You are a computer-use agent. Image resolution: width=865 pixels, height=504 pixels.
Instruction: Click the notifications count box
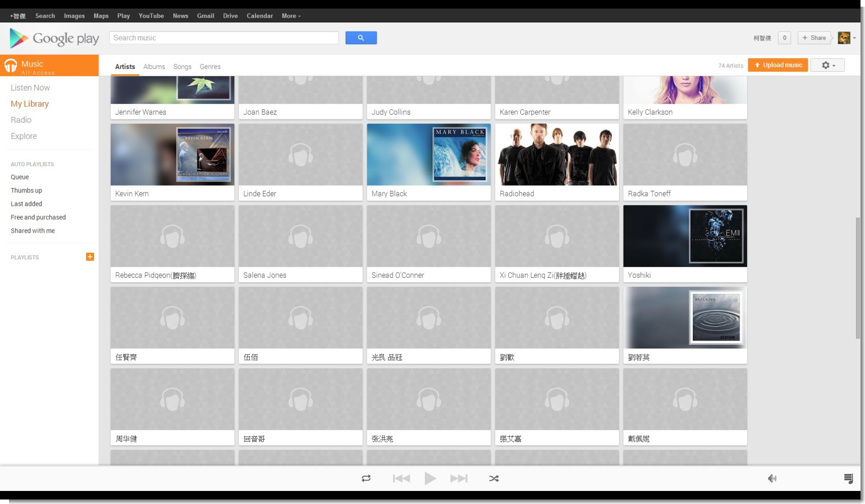[x=784, y=38]
